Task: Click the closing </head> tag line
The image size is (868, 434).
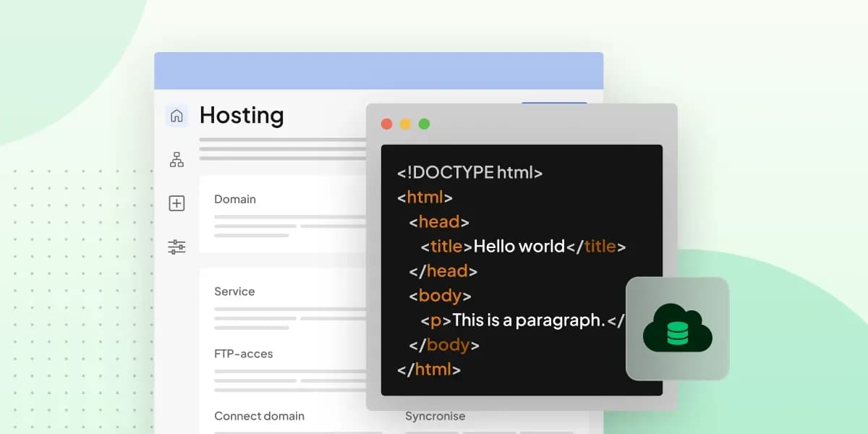Action: tap(443, 271)
